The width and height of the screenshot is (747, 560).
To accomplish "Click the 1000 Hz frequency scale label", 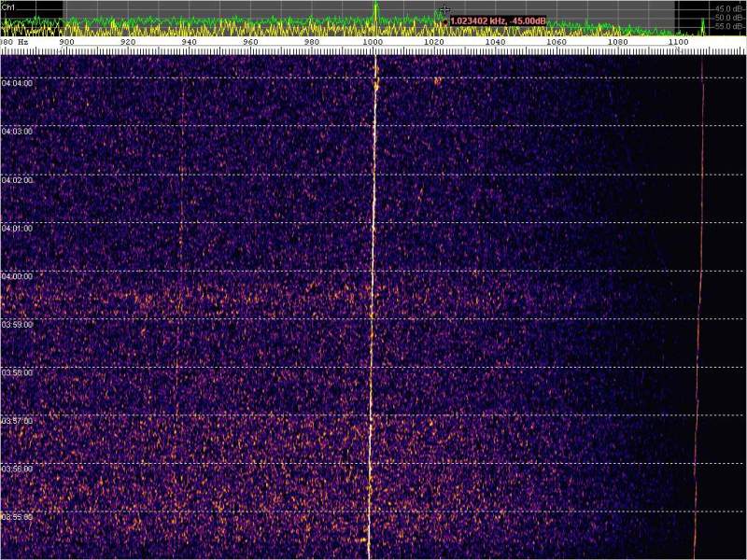I will [x=373, y=42].
